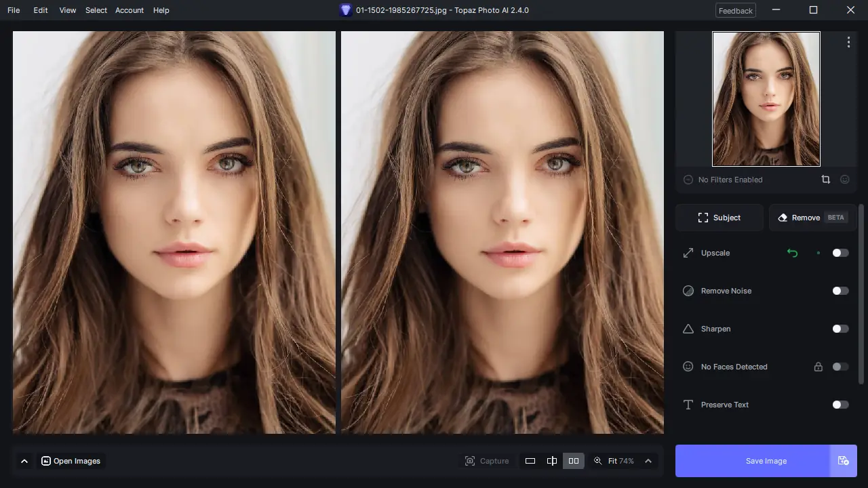The width and height of the screenshot is (868, 488).
Task: Enable the Preserve Text toggle
Action: click(840, 405)
